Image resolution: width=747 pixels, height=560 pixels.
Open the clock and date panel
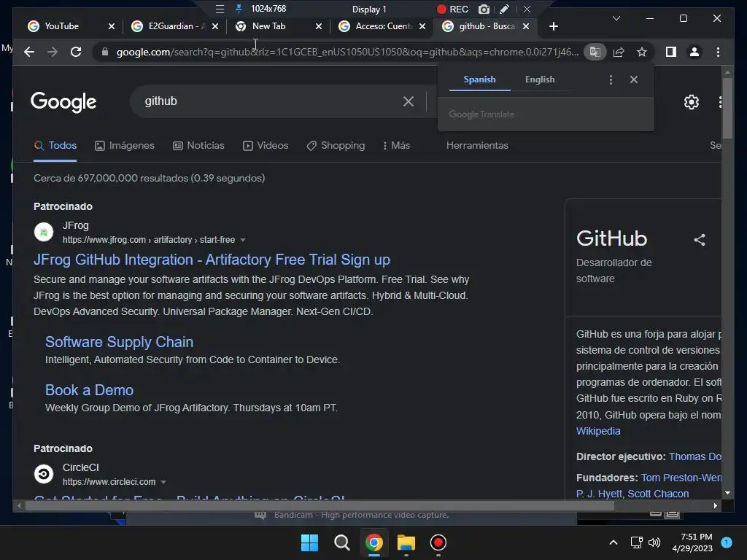point(692,542)
